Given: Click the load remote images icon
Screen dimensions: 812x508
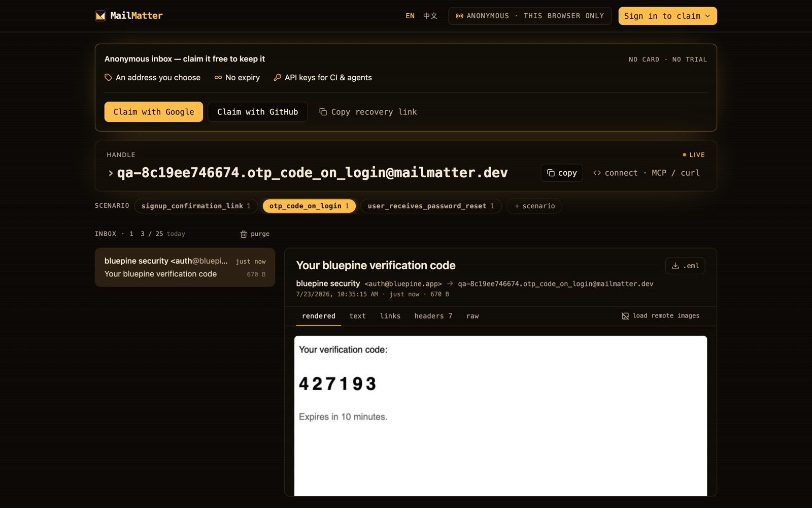Looking at the screenshot, I should 625,316.
